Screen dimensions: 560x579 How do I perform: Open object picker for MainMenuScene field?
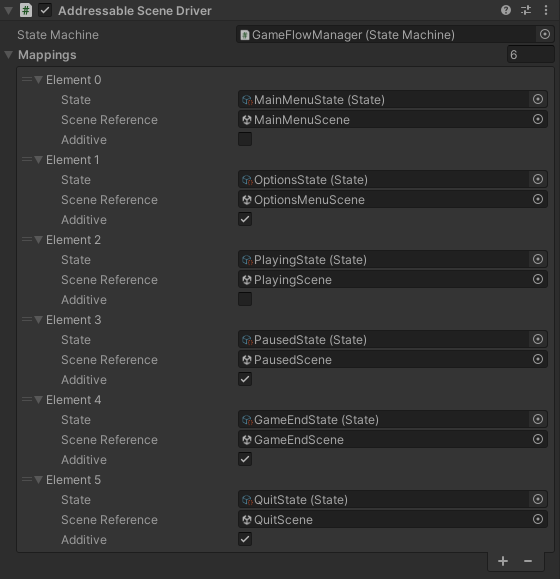pos(538,119)
